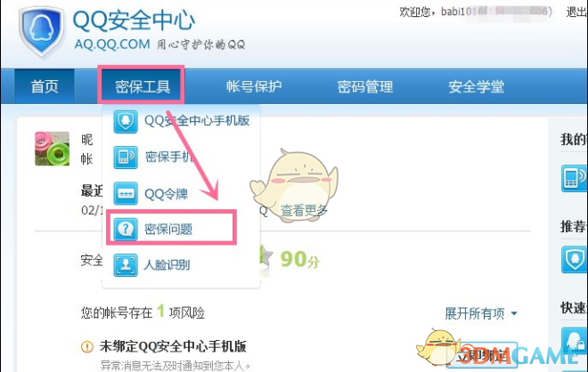The height and width of the screenshot is (372, 588).
Task: Go to 首页 home tab
Action: pos(45,86)
